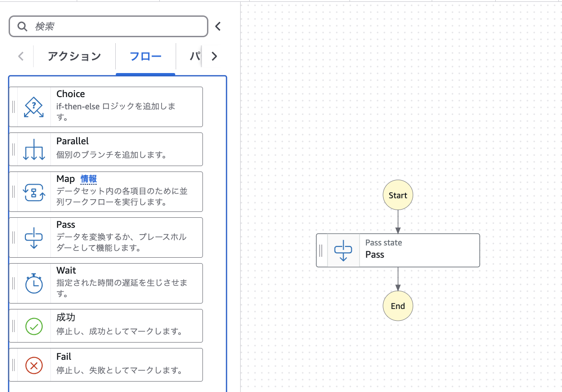
Task: Click the left arrow beside the tab list
Action: click(x=20, y=55)
